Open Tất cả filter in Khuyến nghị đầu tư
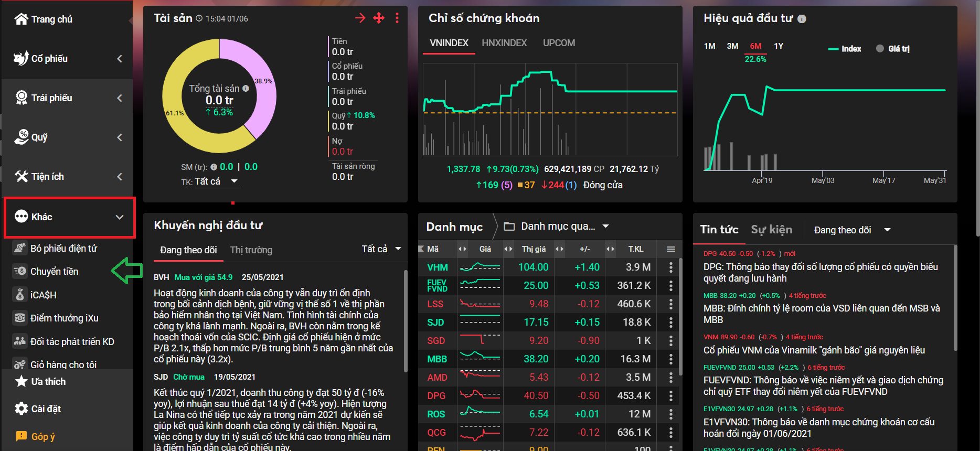 point(381,249)
